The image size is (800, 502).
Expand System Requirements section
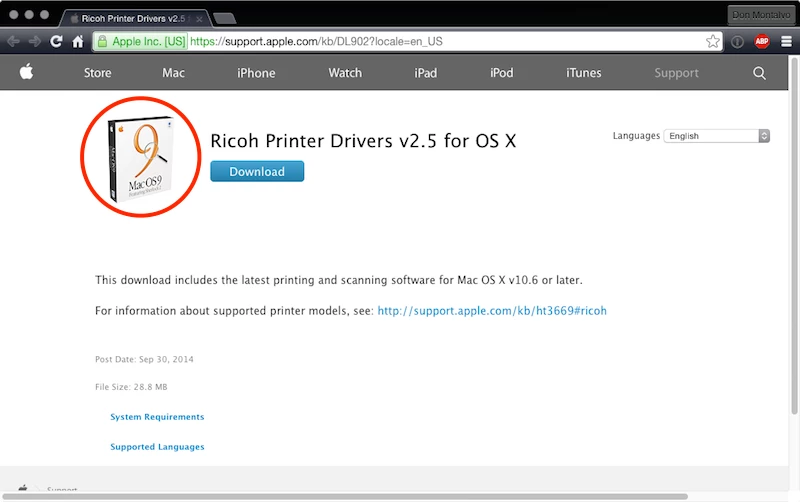coord(157,417)
